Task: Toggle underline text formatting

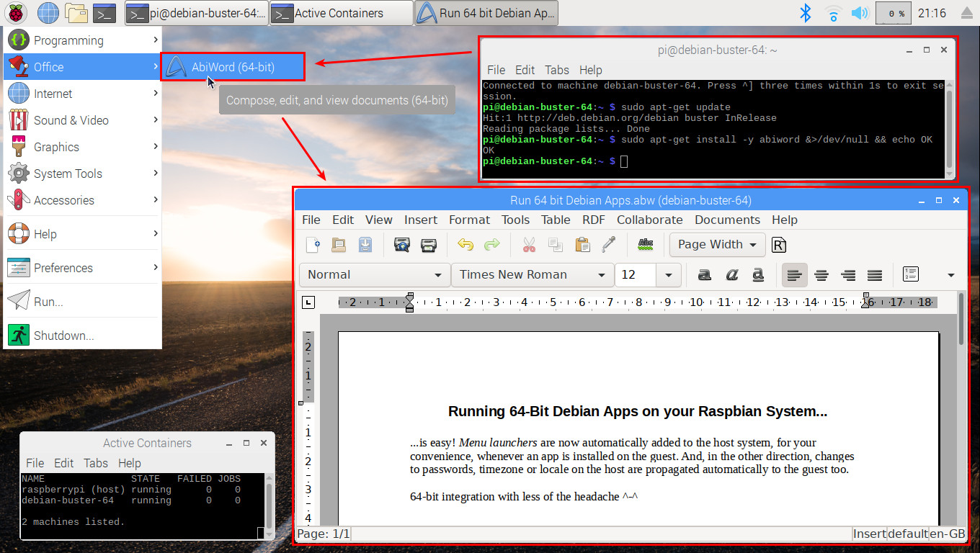Action: pos(758,274)
